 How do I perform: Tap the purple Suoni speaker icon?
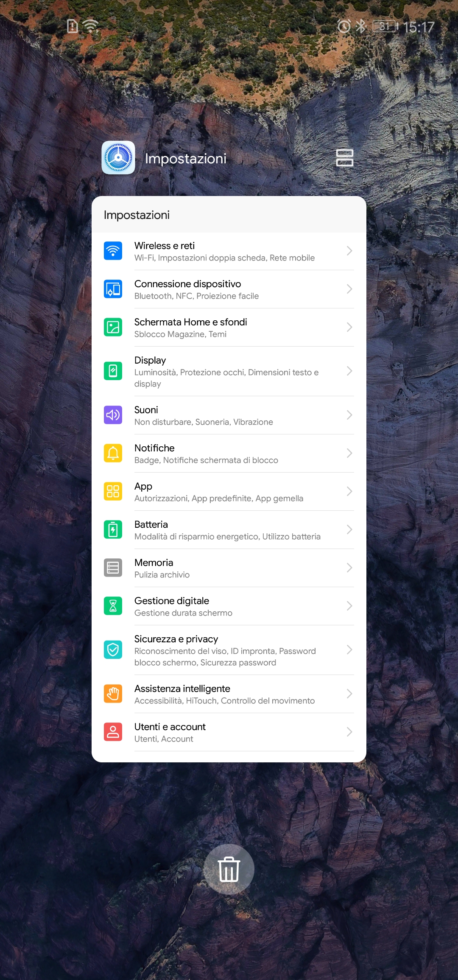pos(113,415)
